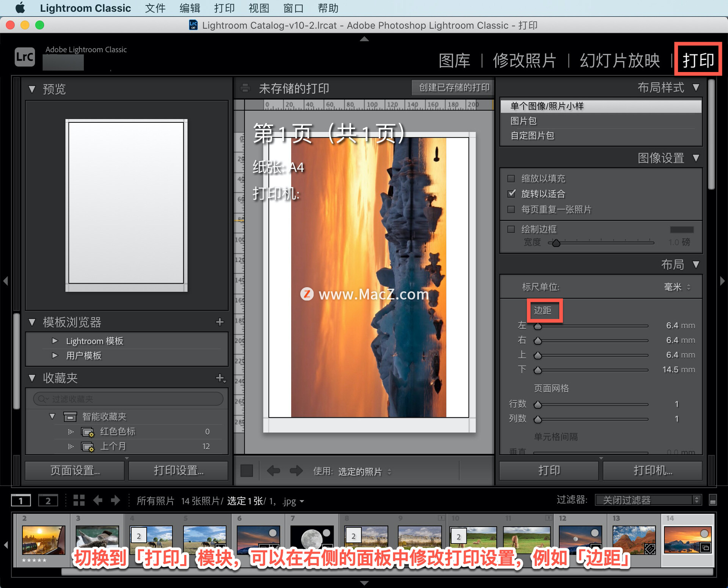This screenshot has height=588, width=728.
Task: Adjust the 下 margin slider
Action: (x=538, y=370)
